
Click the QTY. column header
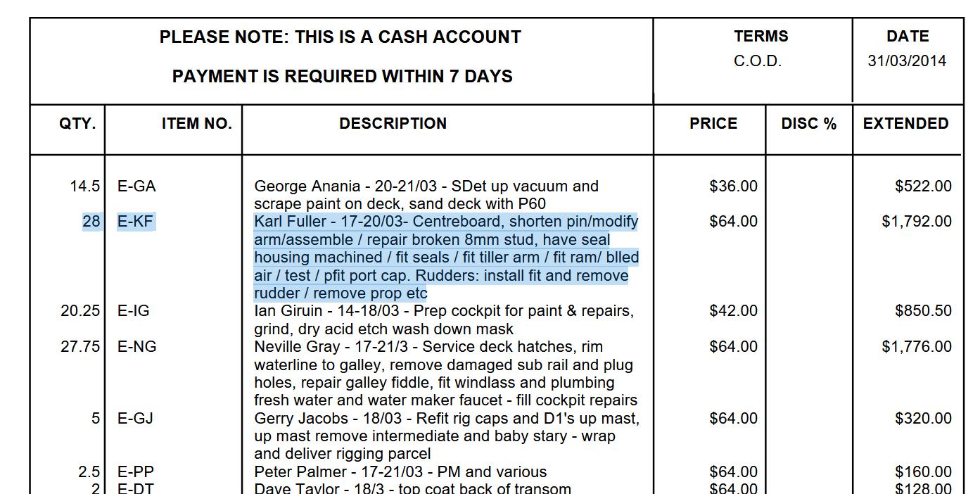pos(77,124)
